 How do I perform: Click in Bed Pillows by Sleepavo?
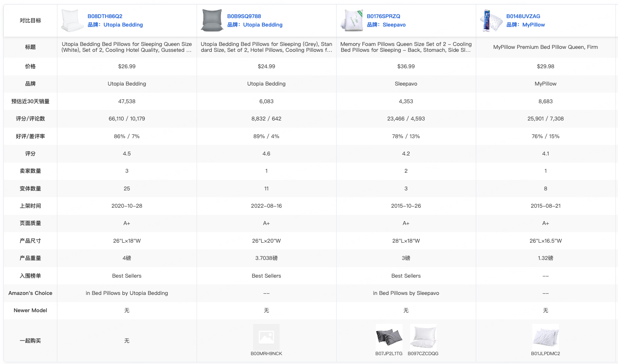pyautogui.click(x=406, y=293)
